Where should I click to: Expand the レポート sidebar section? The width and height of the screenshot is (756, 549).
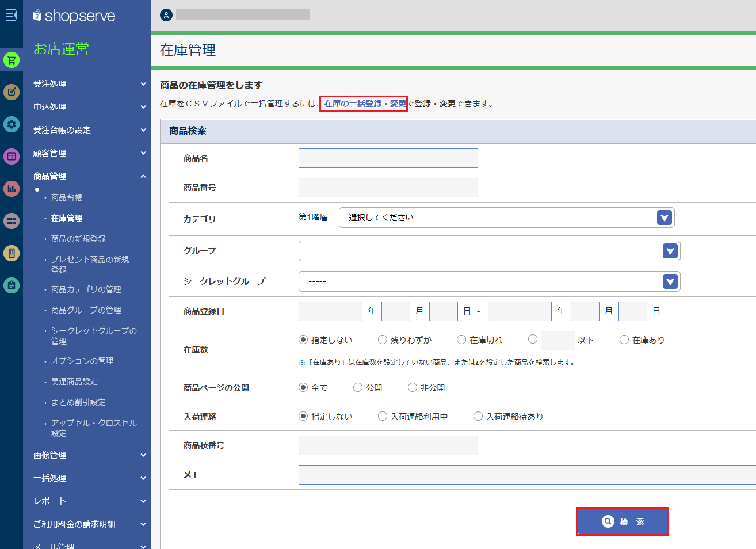pos(87,501)
